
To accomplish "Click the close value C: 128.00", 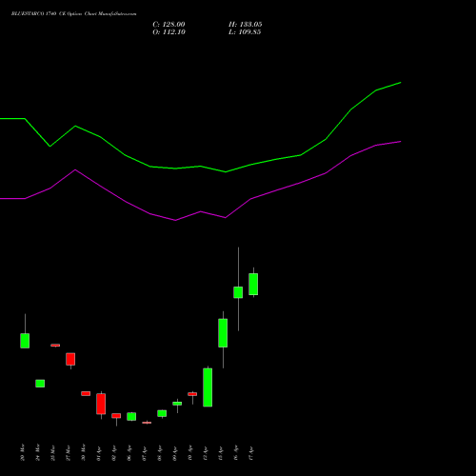I will (x=169, y=25).
